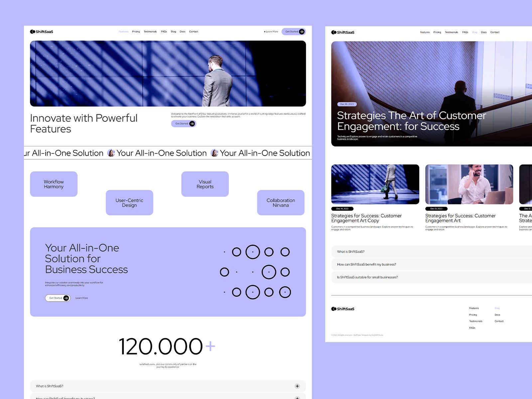The width and height of the screenshot is (532, 399).
Task: Open Pricing in the Features page top nav
Action: (x=136, y=32)
